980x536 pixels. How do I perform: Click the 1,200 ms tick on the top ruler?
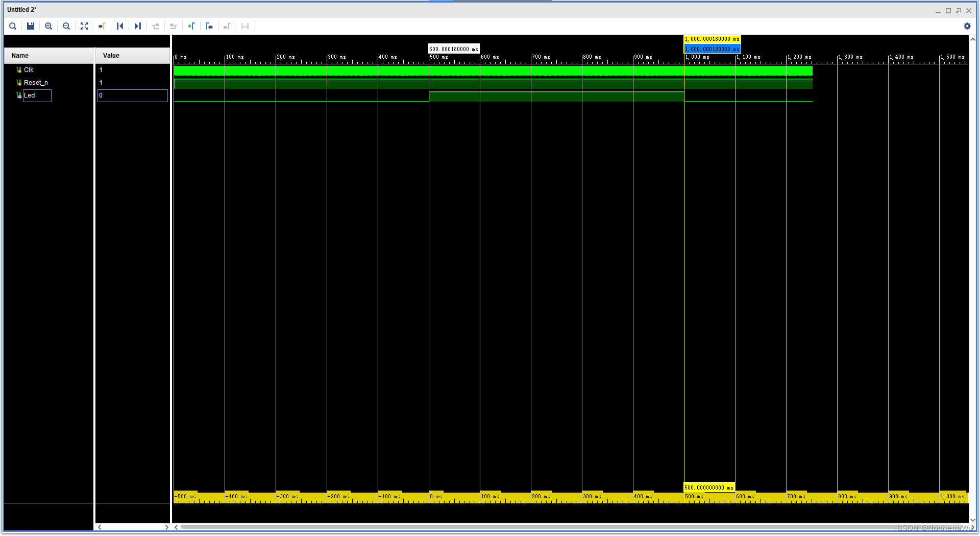(x=799, y=57)
